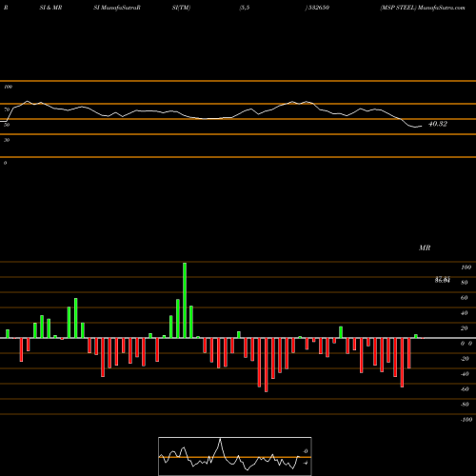476x476 pixels.
Task: Click the MR axis label -60
Action: (x=465, y=389)
